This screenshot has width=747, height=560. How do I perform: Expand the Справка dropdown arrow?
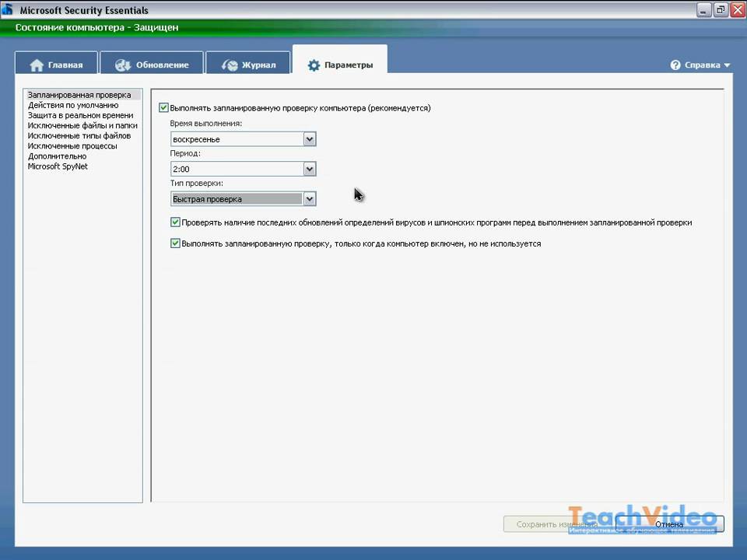[727, 65]
